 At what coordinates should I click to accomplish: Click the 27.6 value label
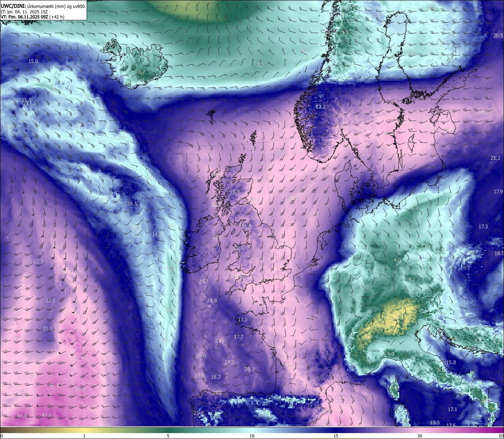(x=220, y=341)
